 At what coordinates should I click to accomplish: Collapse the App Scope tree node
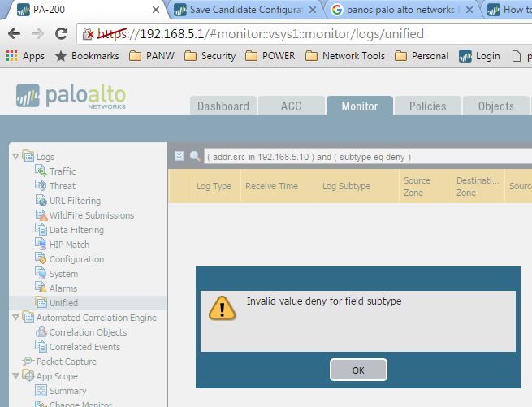[x=15, y=375]
